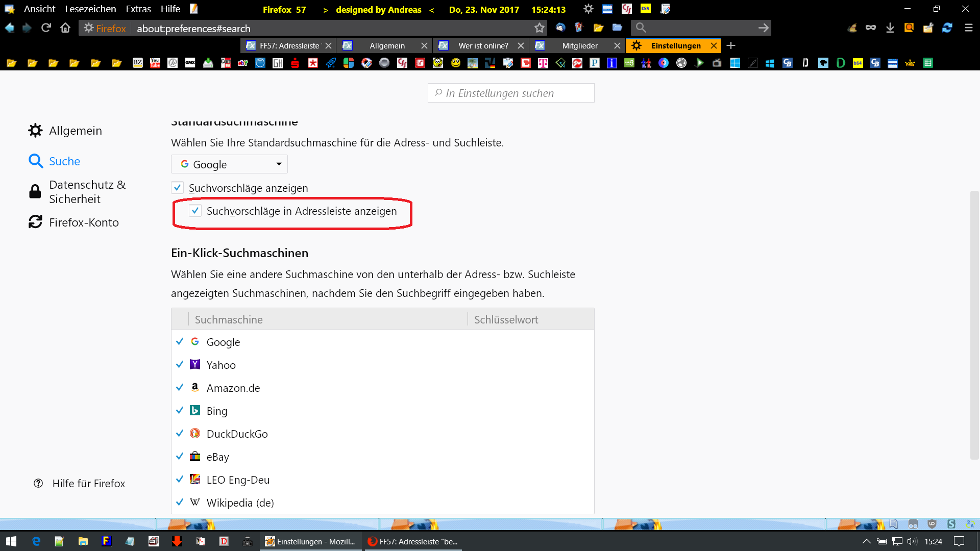Uncheck DuckDuckGo in the search engine list
The width and height of the screenshot is (980, 551).
coord(180,434)
